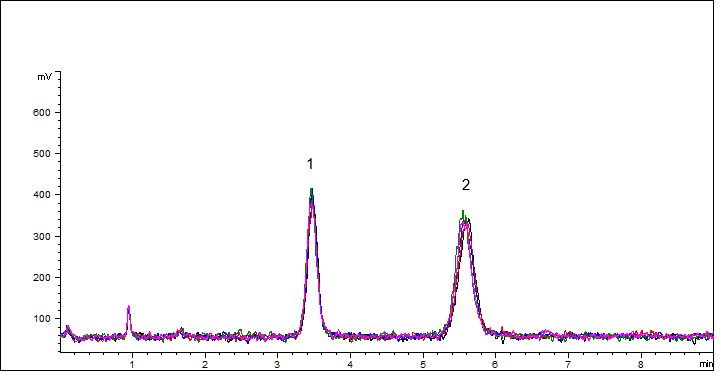Click the 3 minute x-axis label

pyautogui.click(x=277, y=365)
